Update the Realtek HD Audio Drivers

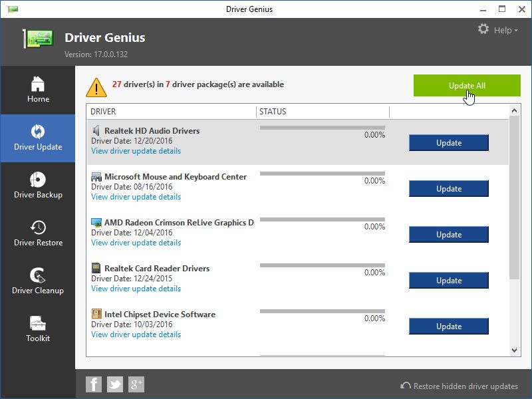(x=448, y=143)
